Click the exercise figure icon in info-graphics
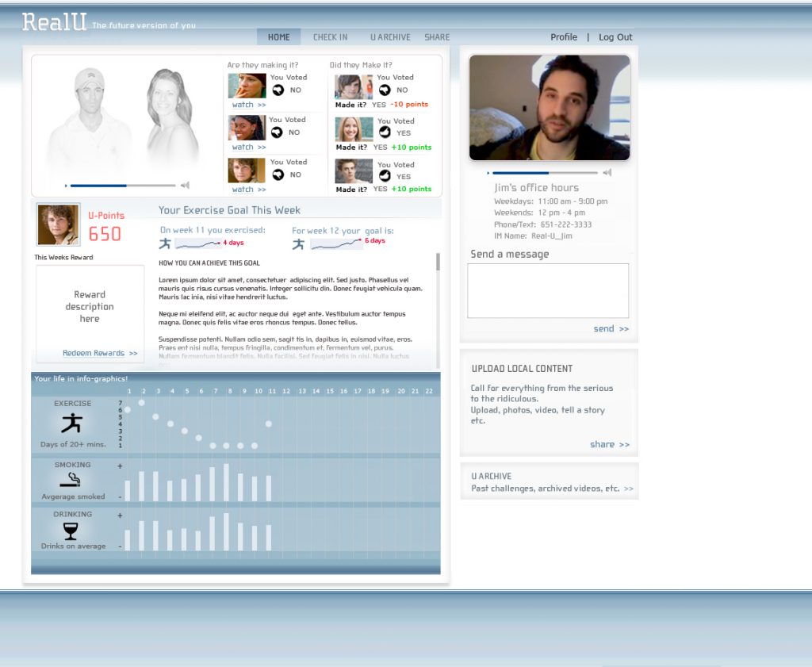The image size is (812, 667). tap(72, 423)
